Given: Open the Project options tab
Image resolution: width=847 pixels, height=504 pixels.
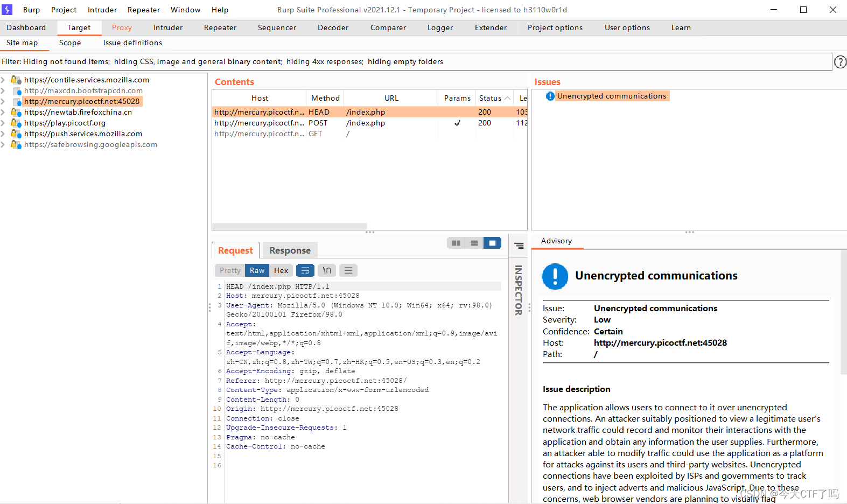Looking at the screenshot, I should tap(555, 27).
